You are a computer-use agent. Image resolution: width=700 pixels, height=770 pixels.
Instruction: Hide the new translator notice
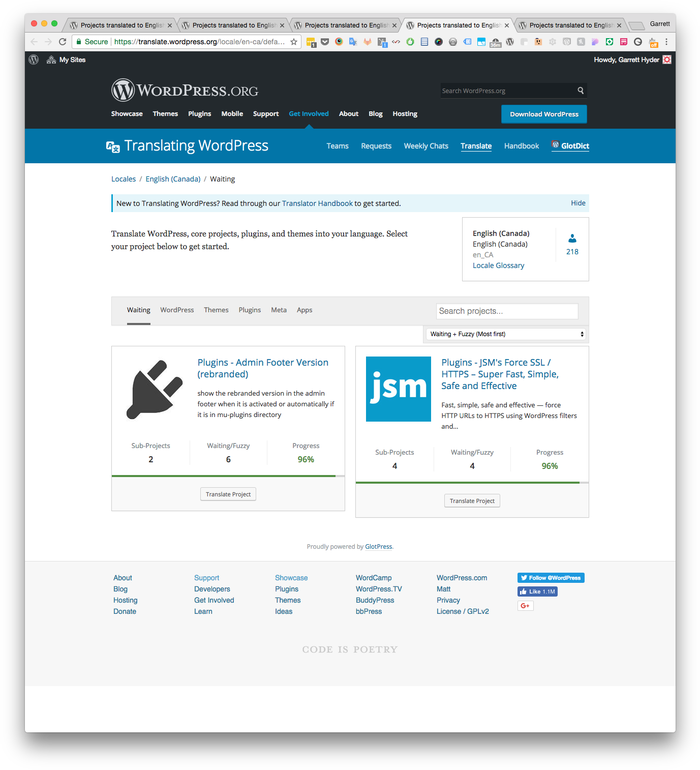[578, 203]
